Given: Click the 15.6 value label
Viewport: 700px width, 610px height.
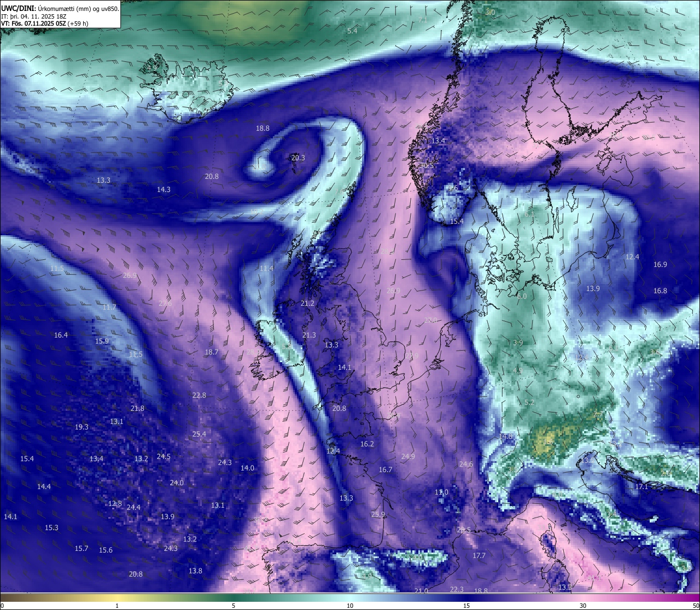Looking at the screenshot, I should [106, 550].
